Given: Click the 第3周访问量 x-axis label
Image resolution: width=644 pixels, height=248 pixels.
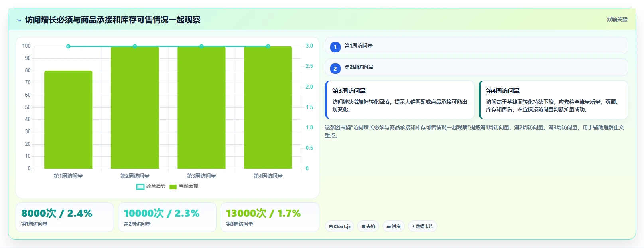Looking at the screenshot, I should [x=201, y=176].
